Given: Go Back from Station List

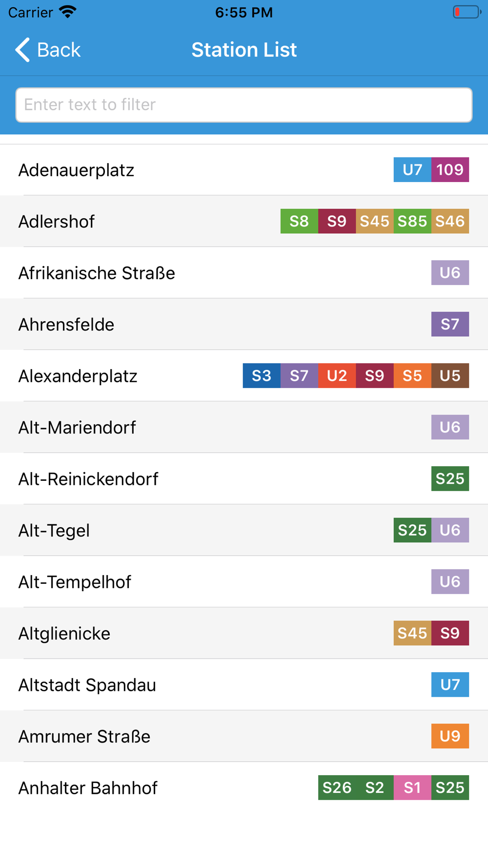Looking at the screenshot, I should (x=48, y=50).
